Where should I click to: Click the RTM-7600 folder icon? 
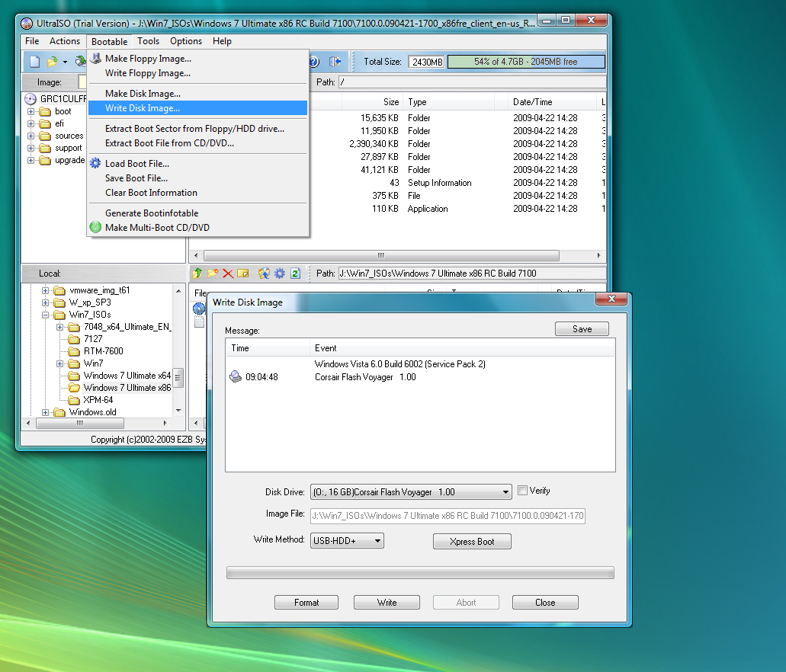coord(74,350)
